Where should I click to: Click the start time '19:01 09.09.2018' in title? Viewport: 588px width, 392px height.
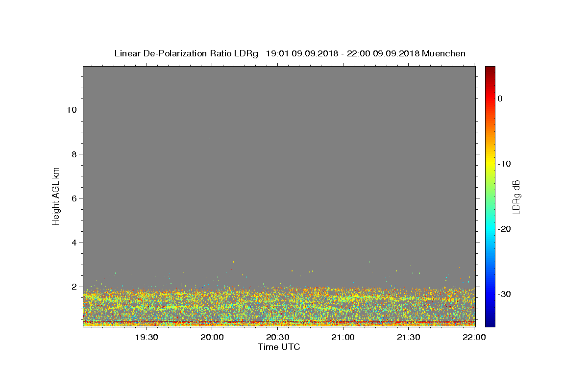302,53
